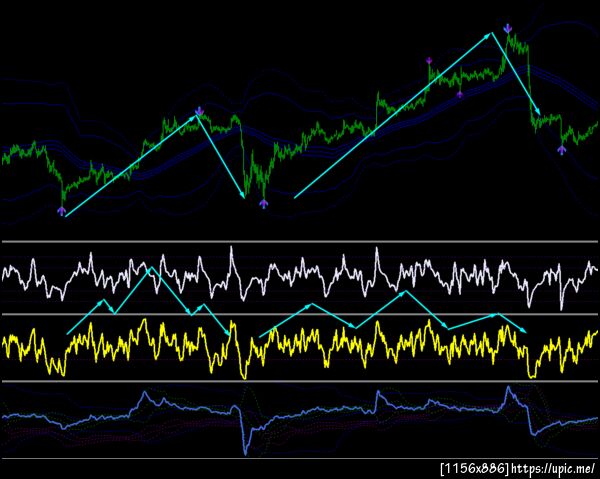Select the purple up-arrow under the middle price trough

[x=263, y=204]
